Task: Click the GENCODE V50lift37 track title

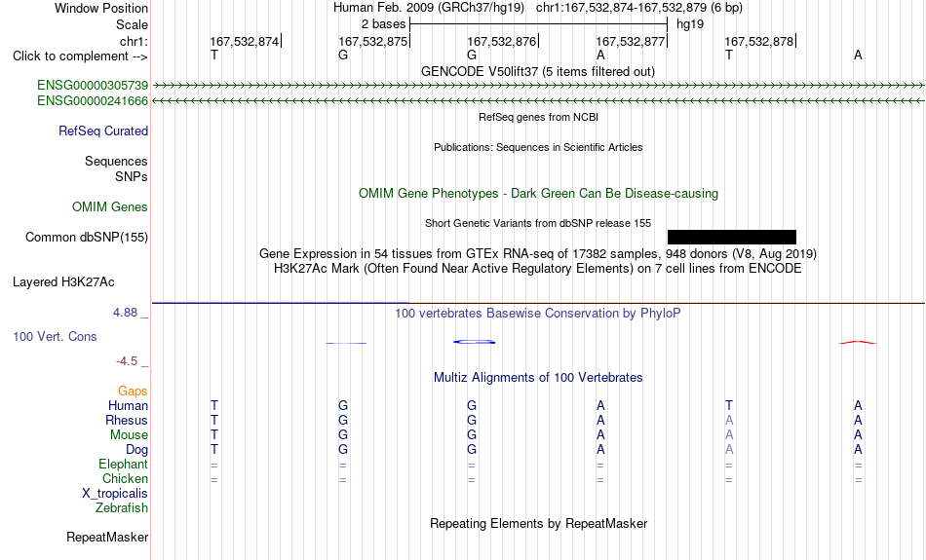Action: [x=537, y=71]
